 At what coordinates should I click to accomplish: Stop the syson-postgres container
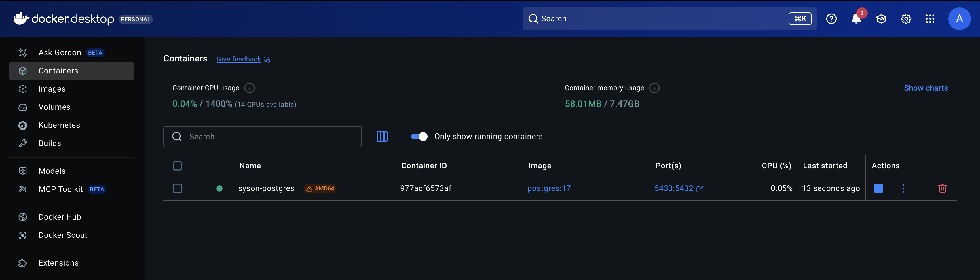point(878,188)
